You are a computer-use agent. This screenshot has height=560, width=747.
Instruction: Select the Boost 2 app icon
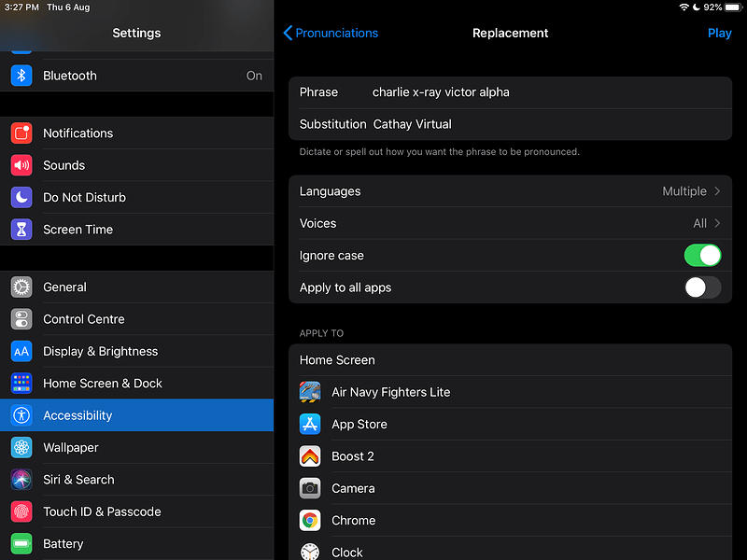(x=310, y=456)
